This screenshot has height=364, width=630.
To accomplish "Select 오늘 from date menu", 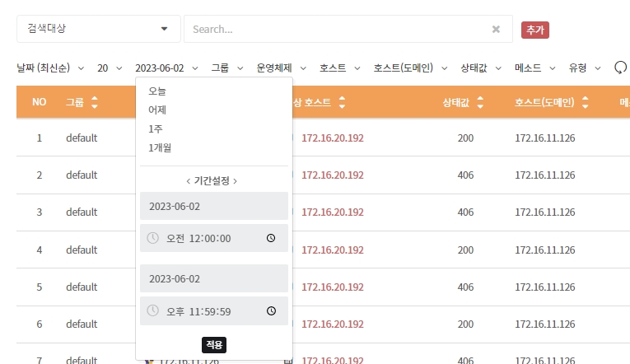I will pyautogui.click(x=156, y=91).
